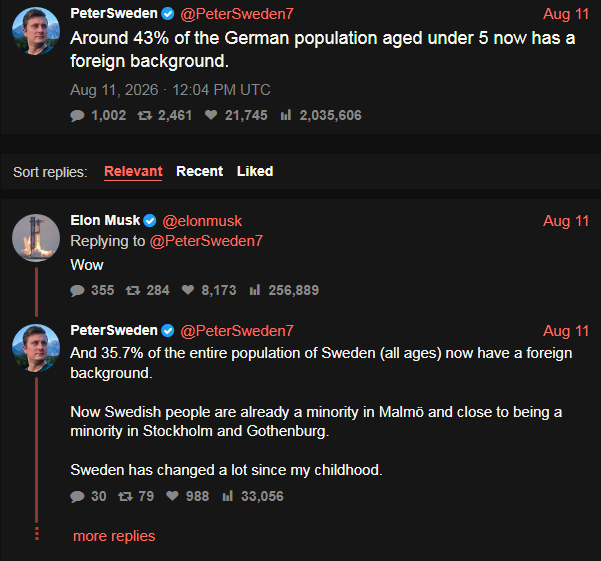Sort replies by Liked

coord(255,171)
